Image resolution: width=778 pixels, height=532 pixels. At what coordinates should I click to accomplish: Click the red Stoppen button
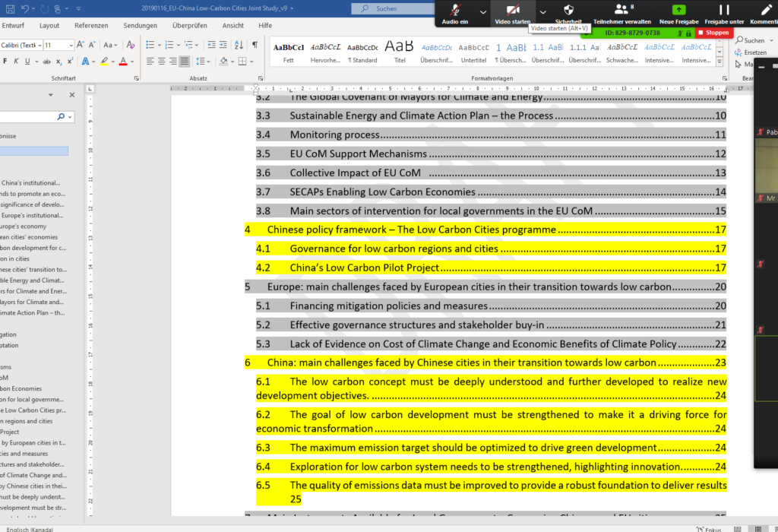coord(713,33)
